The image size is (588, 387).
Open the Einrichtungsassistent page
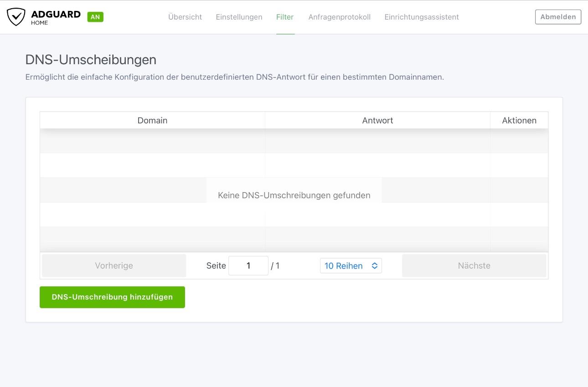422,17
